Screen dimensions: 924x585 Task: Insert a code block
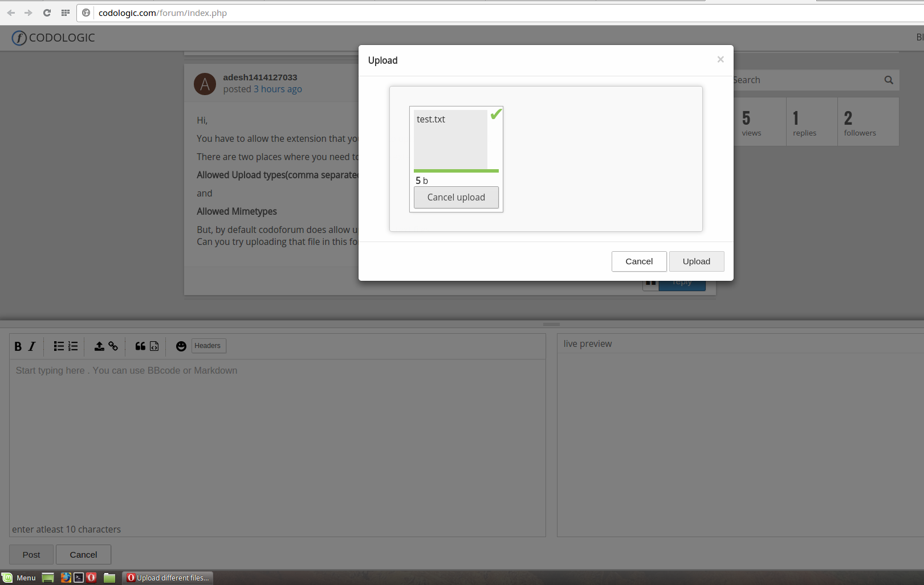[154, 346]
